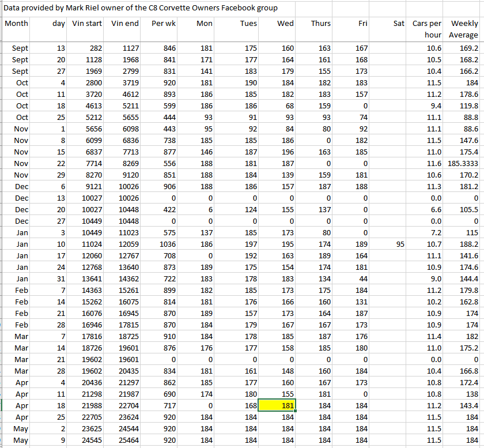Select the Per wk column header
This screenshot has height=448, width=484.
point(164,24)
